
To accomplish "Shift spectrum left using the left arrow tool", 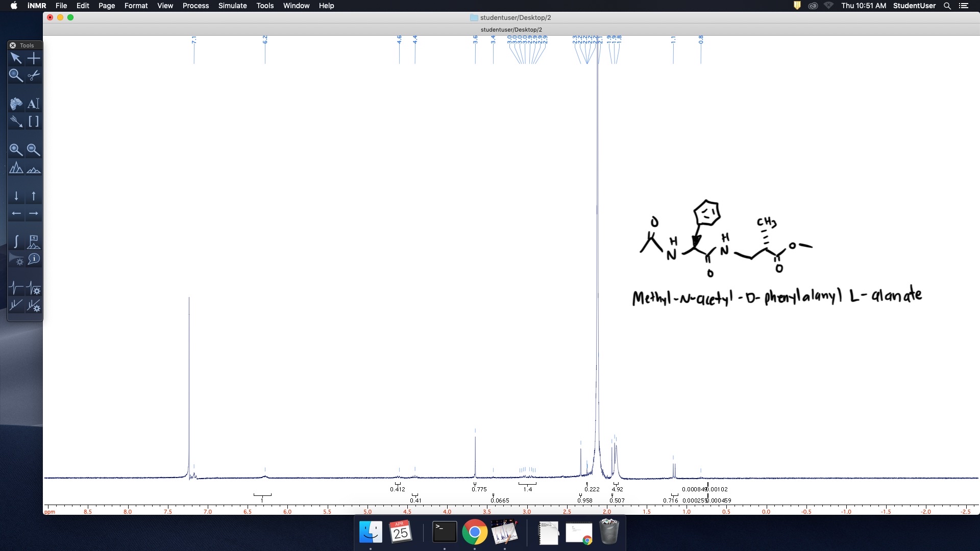I will (16, 214).
